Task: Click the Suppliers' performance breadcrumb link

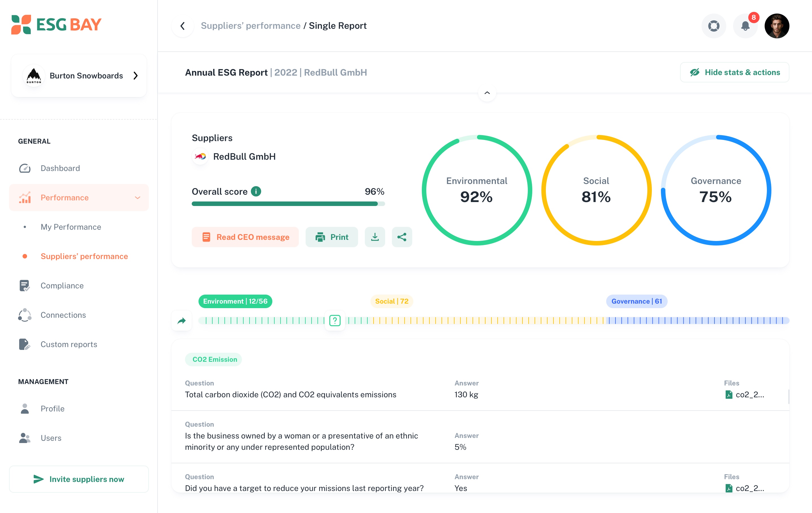Action: click(x=251, y=26)
